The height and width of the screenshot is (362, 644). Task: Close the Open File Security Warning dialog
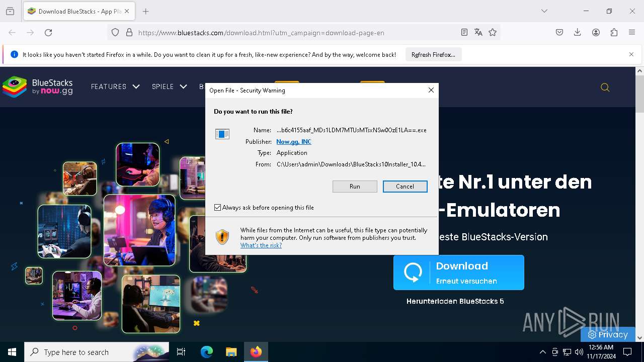(431, 90)
